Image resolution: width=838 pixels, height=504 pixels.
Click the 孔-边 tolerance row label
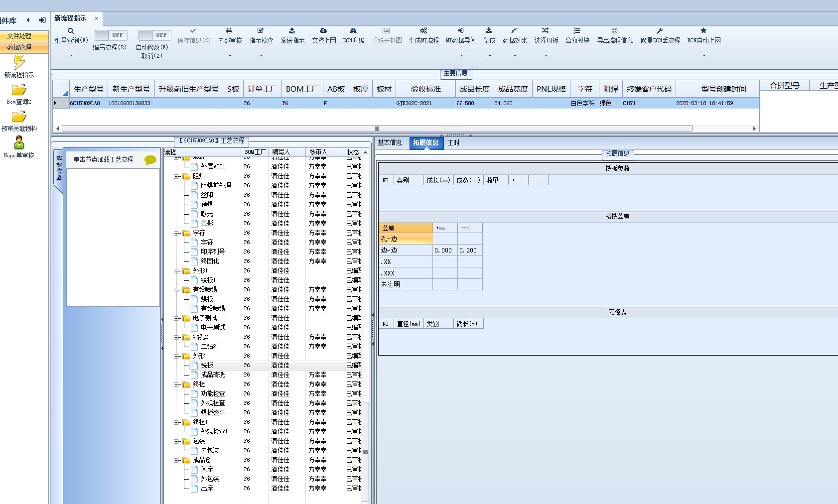[x=406, y=239]
